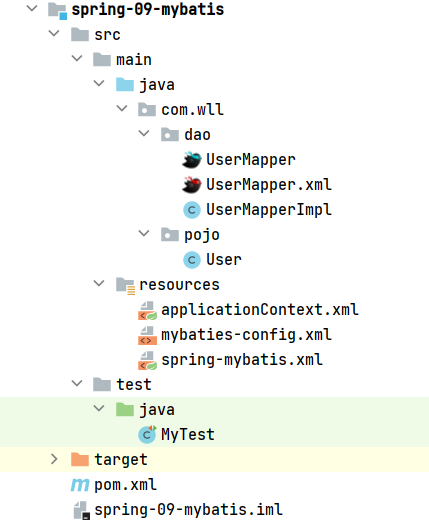Viewport: 429px width, 524px height.
Task: Collapse the resources folder
Action: point(99,283)
